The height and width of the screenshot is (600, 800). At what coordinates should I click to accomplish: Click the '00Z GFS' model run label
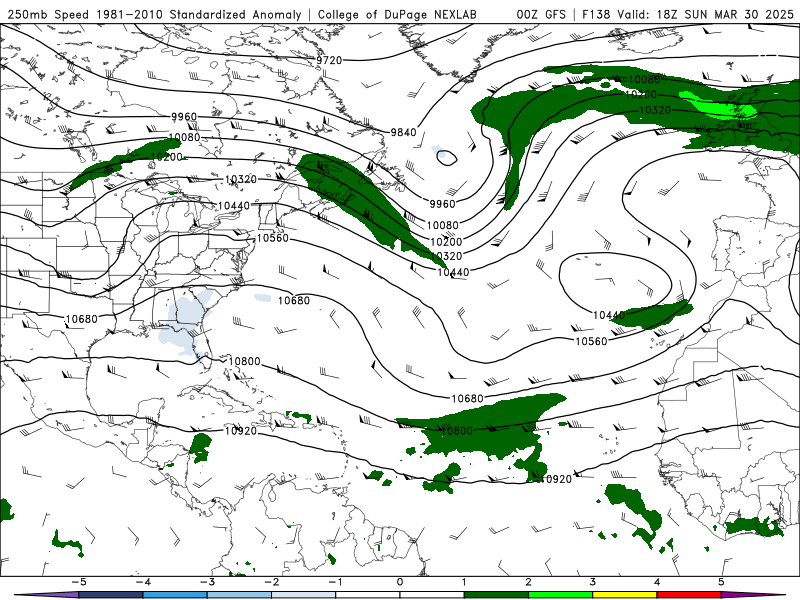[541, 14]
